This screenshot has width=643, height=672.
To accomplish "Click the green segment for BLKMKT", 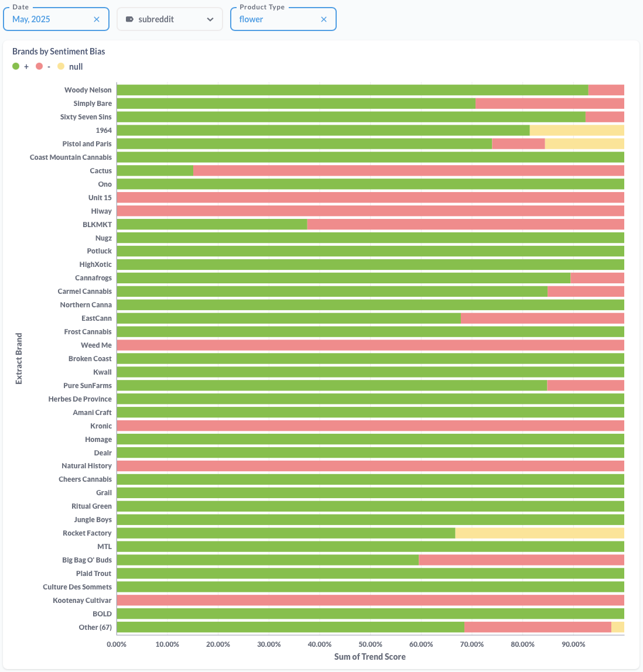I will 212,225.
